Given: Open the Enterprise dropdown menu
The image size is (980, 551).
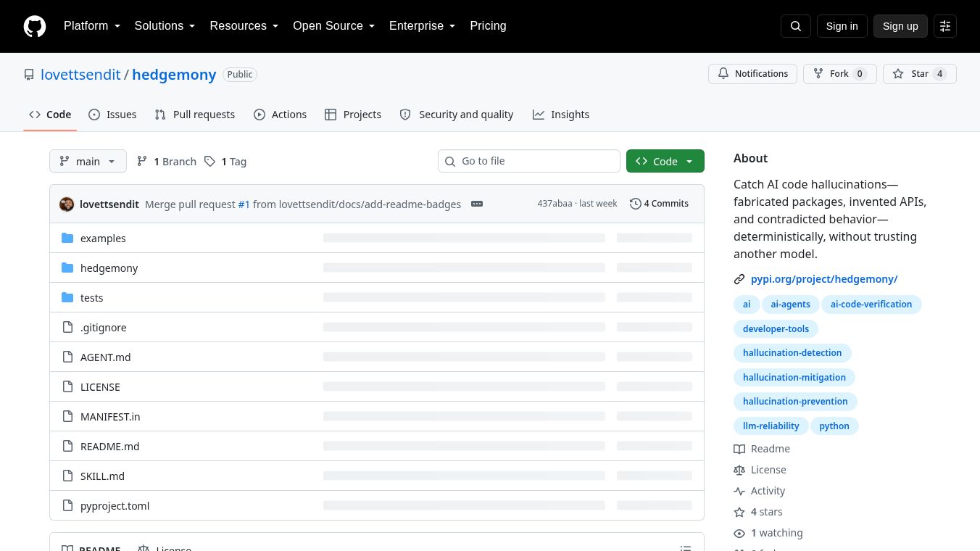Looking at the screenshot, I should coord(423,26).
